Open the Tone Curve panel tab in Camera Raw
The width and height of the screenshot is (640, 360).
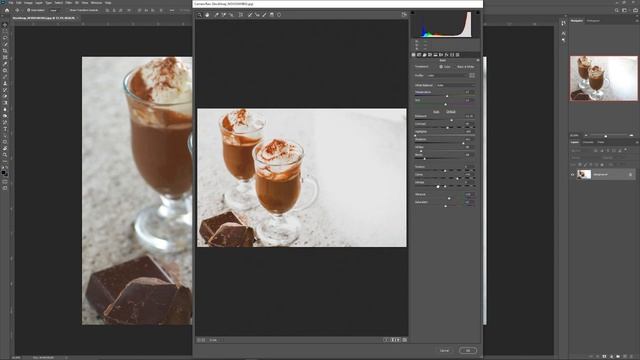(419, 55)
